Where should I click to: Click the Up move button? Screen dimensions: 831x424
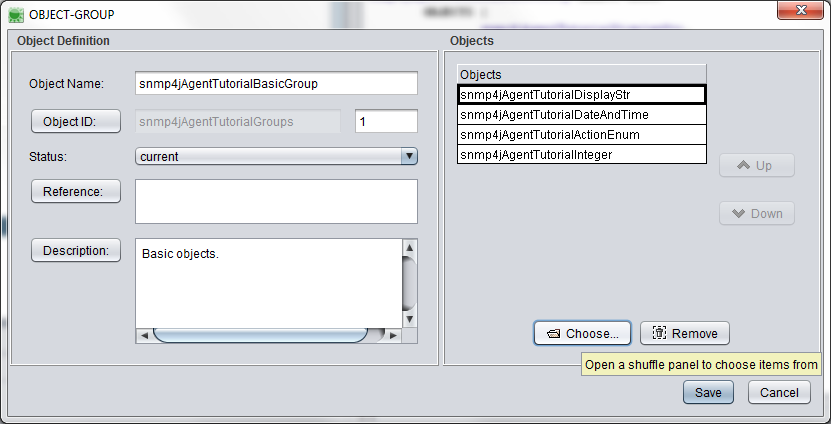click(x=757, y=165)
